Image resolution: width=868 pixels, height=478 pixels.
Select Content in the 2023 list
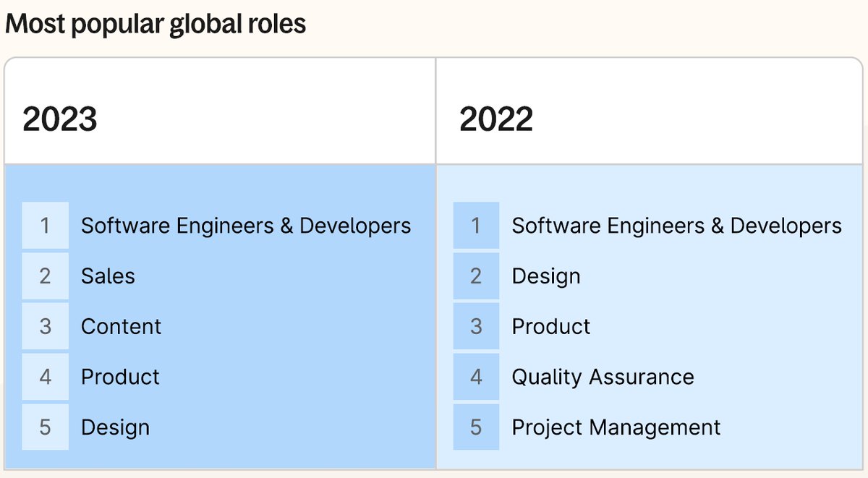pyautogui.click(x=121, y=326)
